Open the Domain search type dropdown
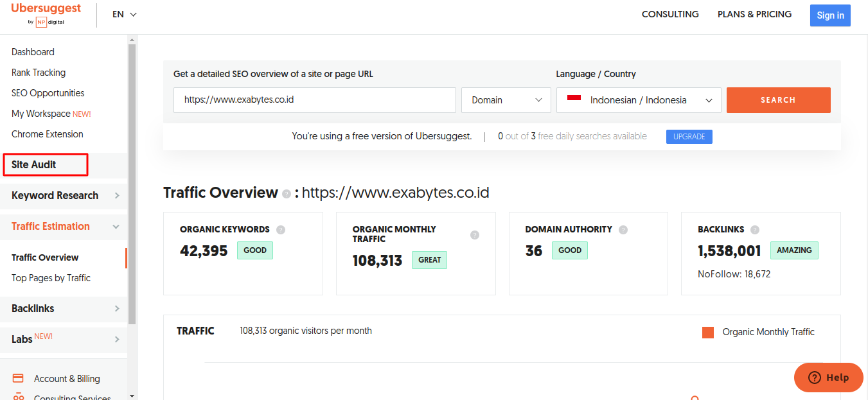 [x=506, y=100]
